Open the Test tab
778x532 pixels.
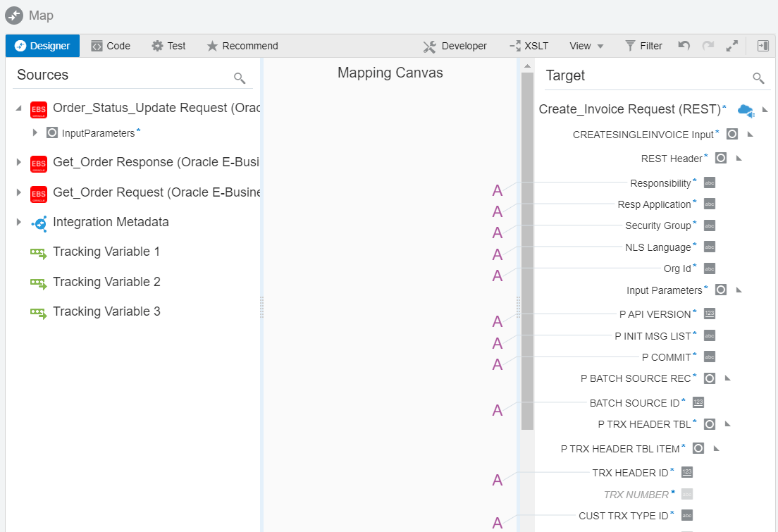point(168,46)
